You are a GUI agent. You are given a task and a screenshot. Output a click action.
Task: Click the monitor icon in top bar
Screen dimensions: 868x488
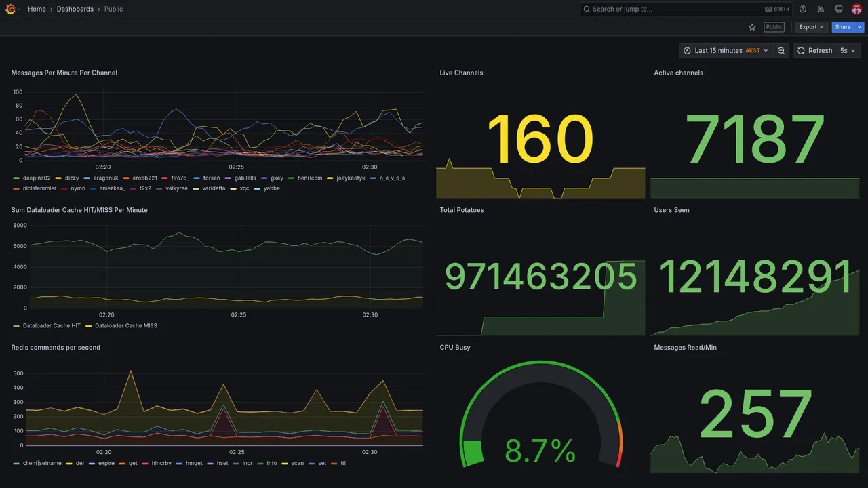839,9
